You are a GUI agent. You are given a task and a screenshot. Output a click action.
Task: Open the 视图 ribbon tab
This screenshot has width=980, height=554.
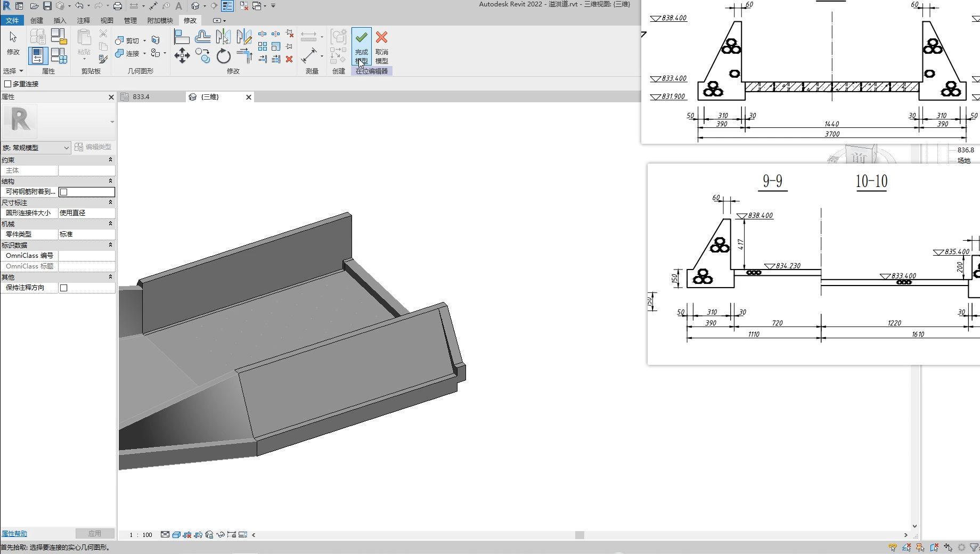(x=107, y=20)
